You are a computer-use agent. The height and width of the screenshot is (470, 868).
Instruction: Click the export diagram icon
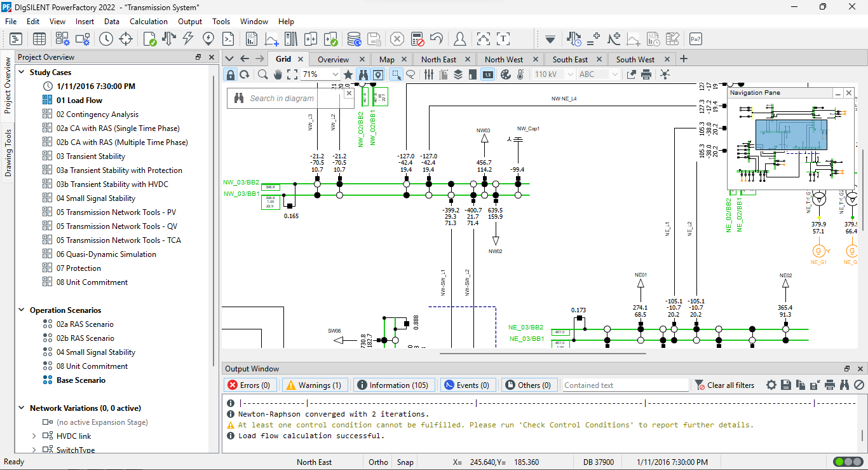point(632,74)
